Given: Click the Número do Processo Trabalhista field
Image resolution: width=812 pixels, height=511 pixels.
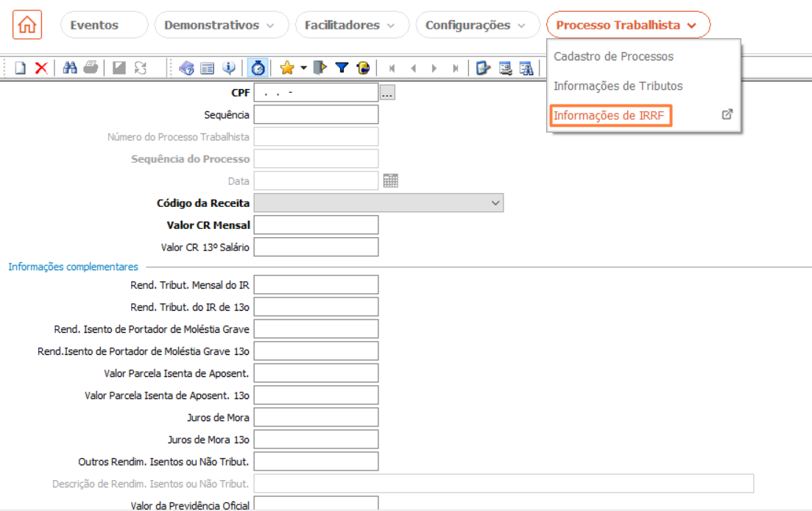Looking at the screenshot, I should [316, 137].
